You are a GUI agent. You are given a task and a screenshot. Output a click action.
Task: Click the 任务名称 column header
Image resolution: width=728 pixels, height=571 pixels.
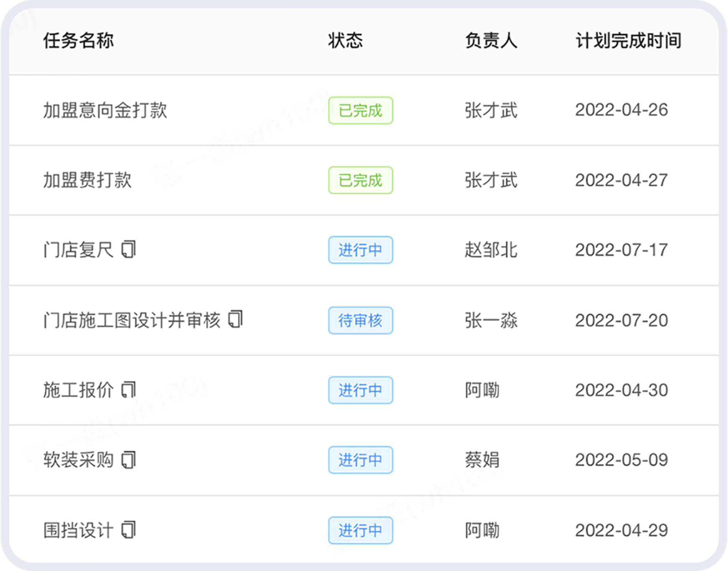tap(78, 41)
